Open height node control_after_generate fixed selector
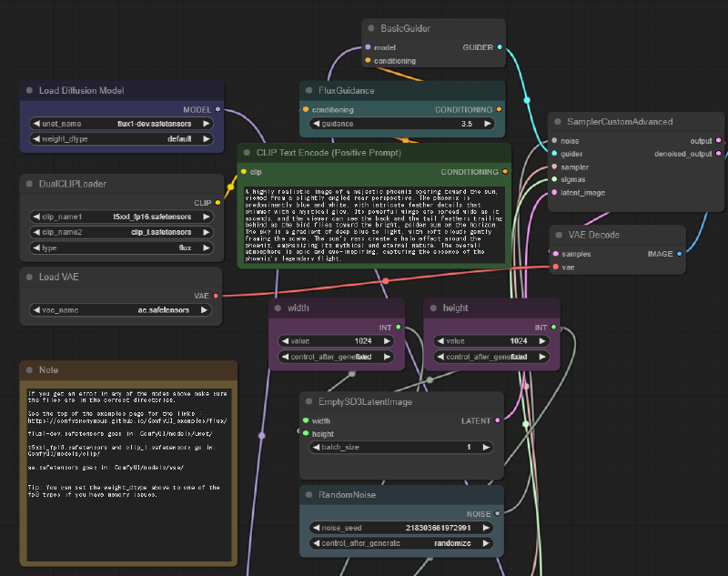This screenshot has height=576, width=728. coord(491,357)
